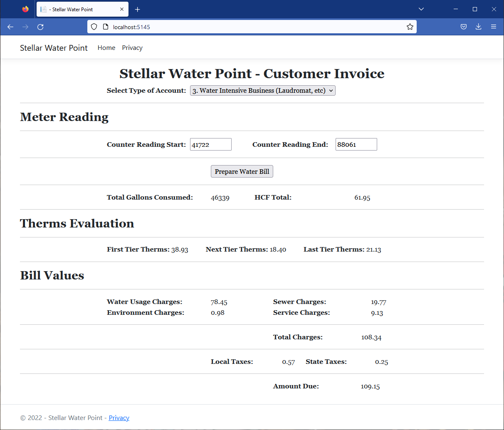Screen dimensions: 504x430
Task: Click the Customer Invoice page heading
Action: click(252, 74)
